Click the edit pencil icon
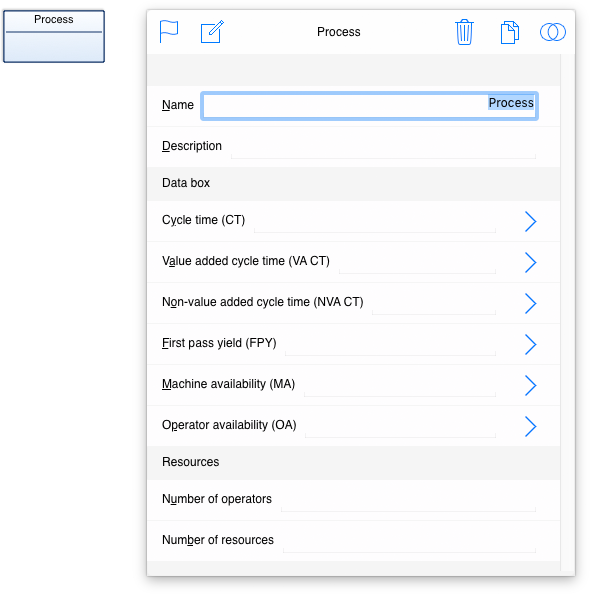 pos(212,31)
